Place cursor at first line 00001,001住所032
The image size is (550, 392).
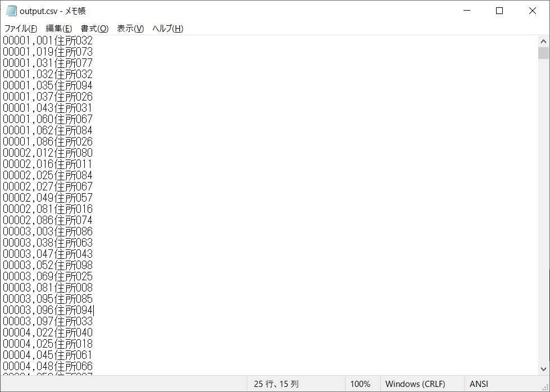pyautogui.click(x=48, y=40)
